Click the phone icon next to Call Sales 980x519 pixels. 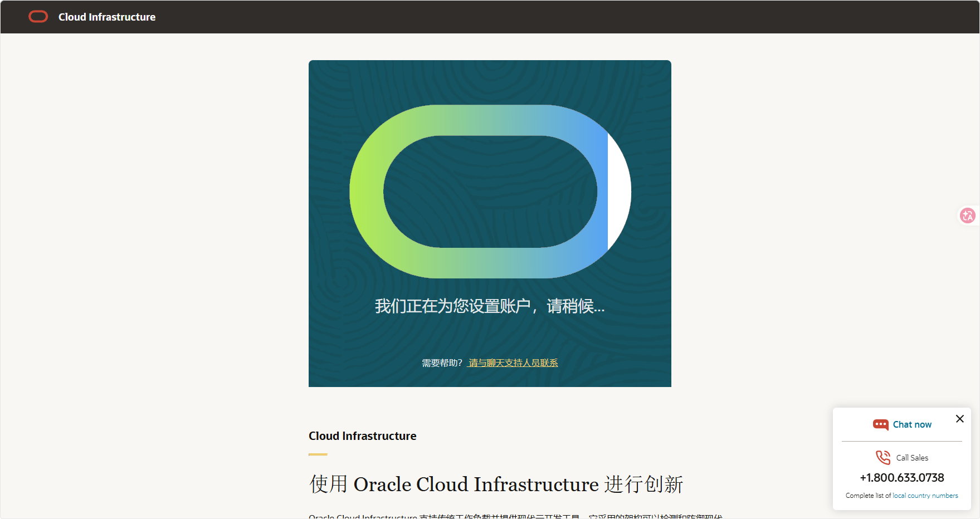[883, 457]
